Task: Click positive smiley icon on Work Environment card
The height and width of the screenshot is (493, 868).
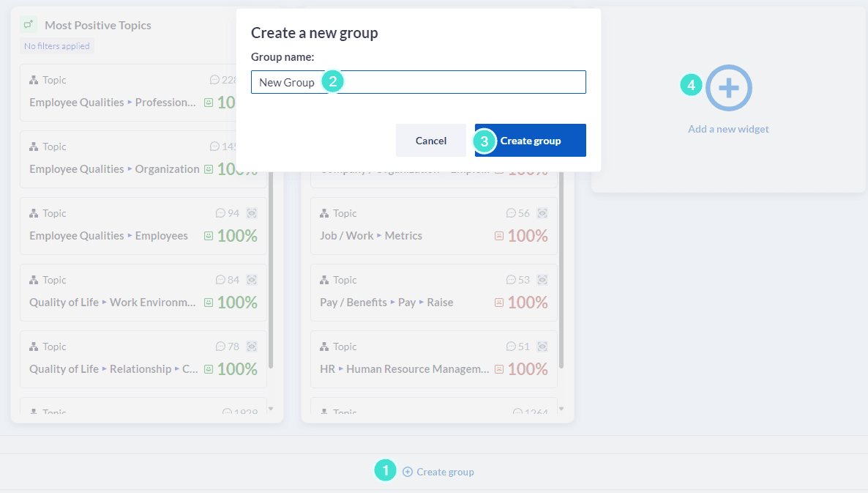Action: (x=209, y=303)
